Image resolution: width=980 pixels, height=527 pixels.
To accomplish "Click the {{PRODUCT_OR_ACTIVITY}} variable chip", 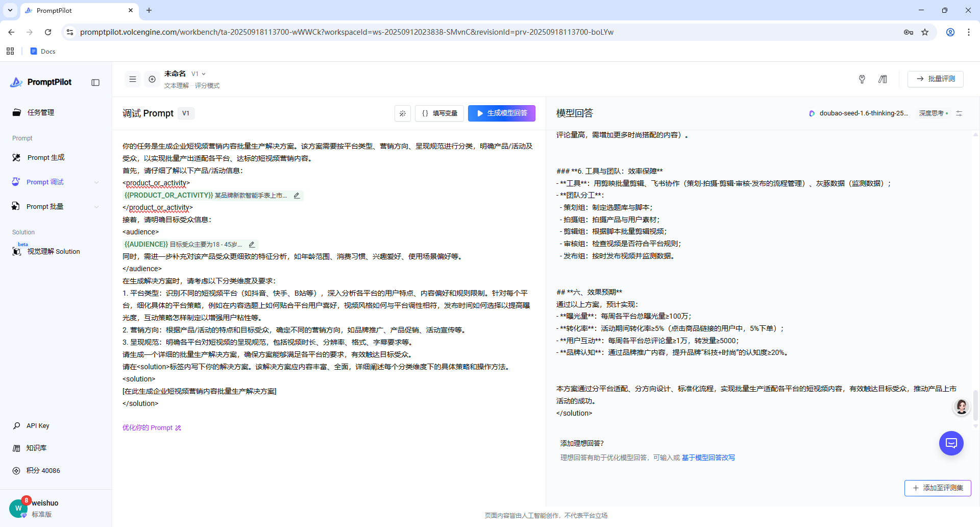I will click(213, 196).
